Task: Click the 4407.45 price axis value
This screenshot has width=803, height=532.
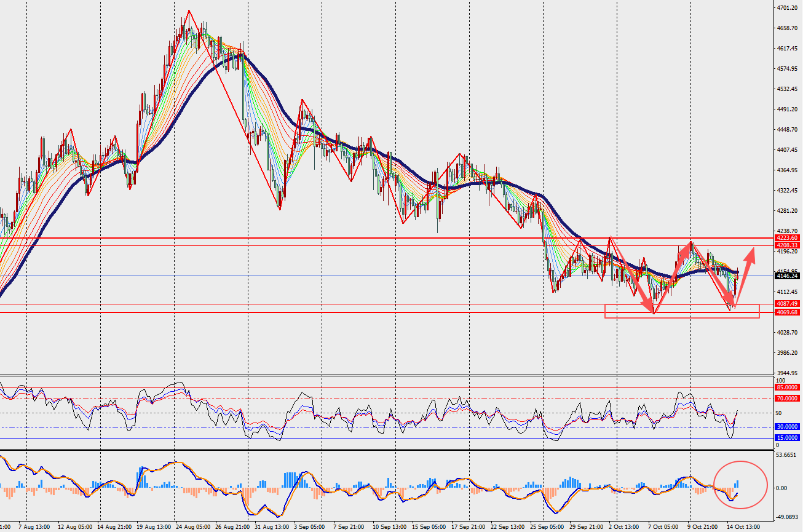Action: [788, 150]
